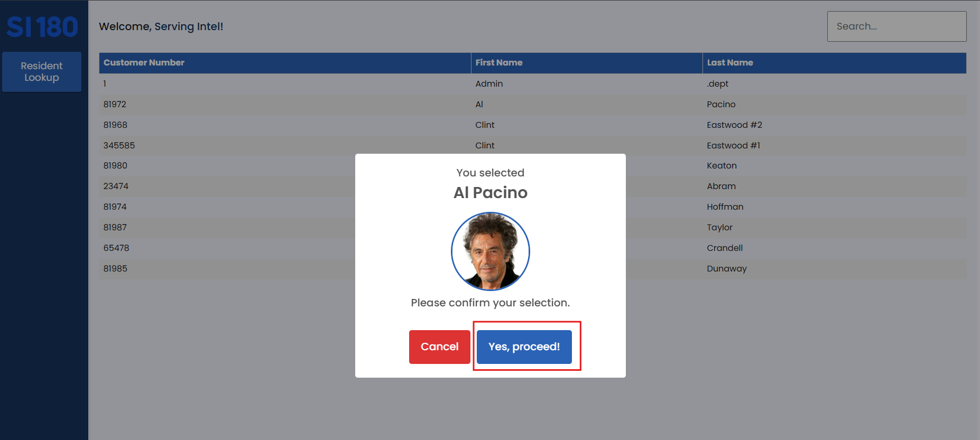Viewport: 980px width, 440px height.
Task: Open the Resident Lookup menu item
Action: coord(42,72)
